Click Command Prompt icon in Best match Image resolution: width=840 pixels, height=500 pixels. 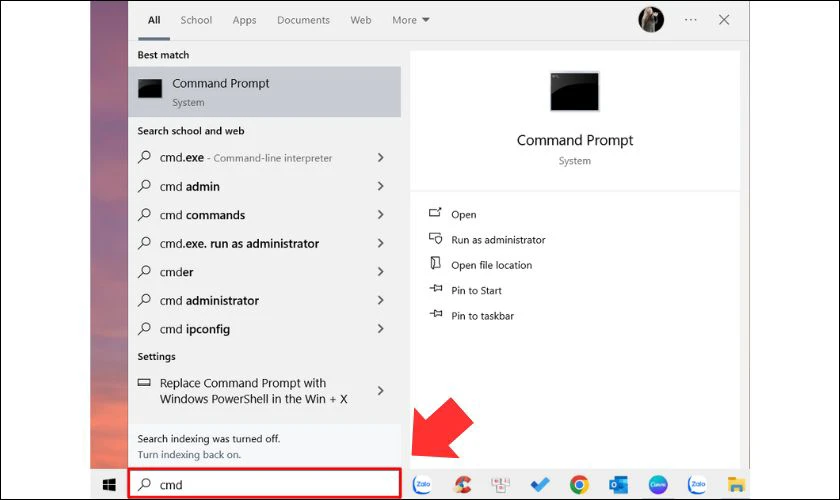150,88
